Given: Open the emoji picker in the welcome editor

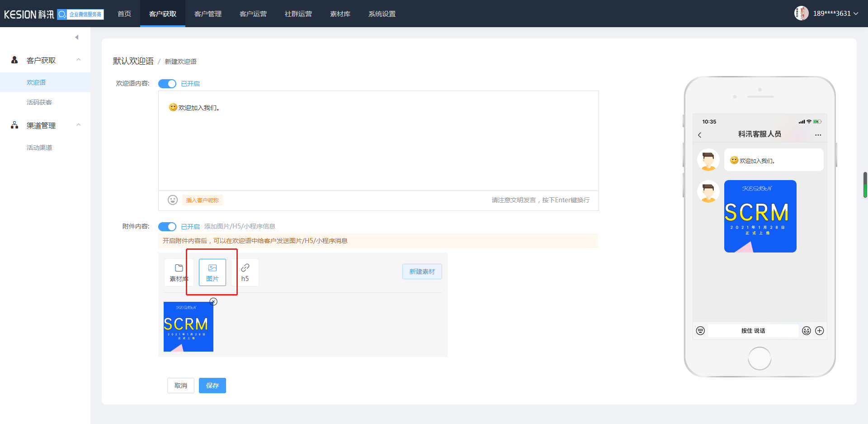Looking at the screenshot, I should coord(173,200).
